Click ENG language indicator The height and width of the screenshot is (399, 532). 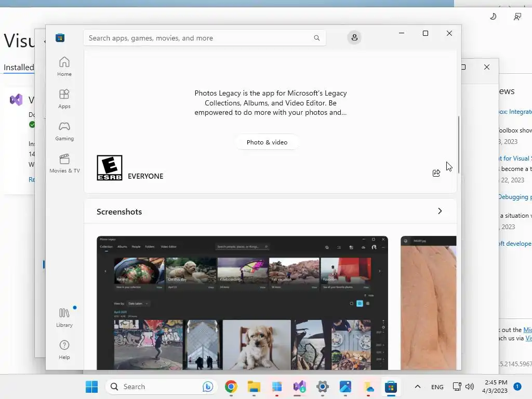[x=437, y=387]
